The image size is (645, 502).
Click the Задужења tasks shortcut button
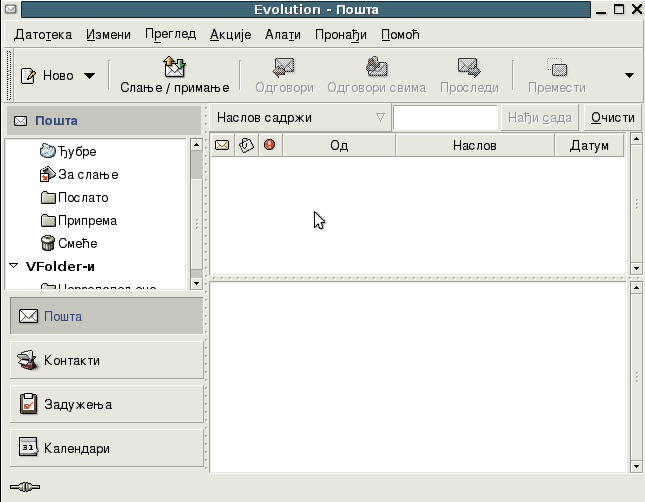pyautogui.click(x=107, y=404)
